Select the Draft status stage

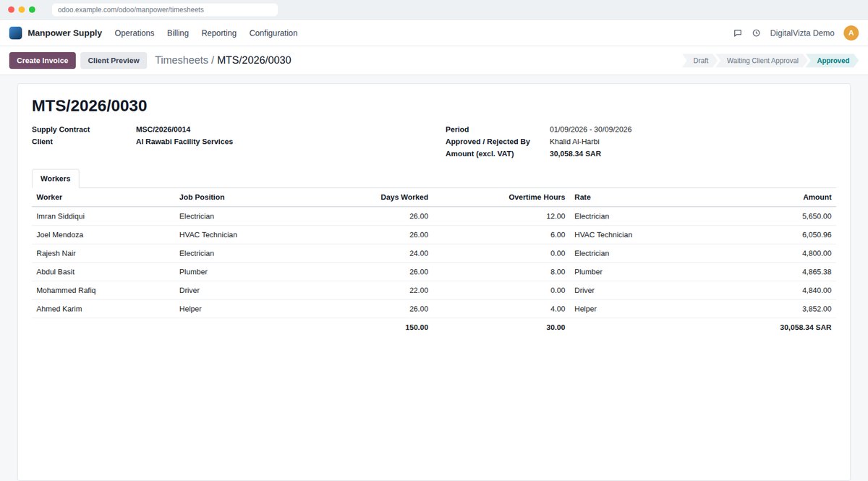coord(700,61)
